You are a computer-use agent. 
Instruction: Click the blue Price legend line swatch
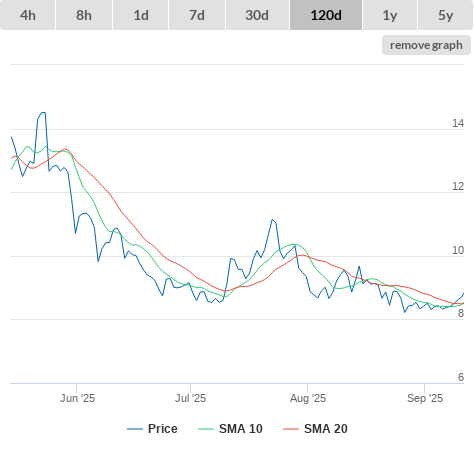(135, 429)
